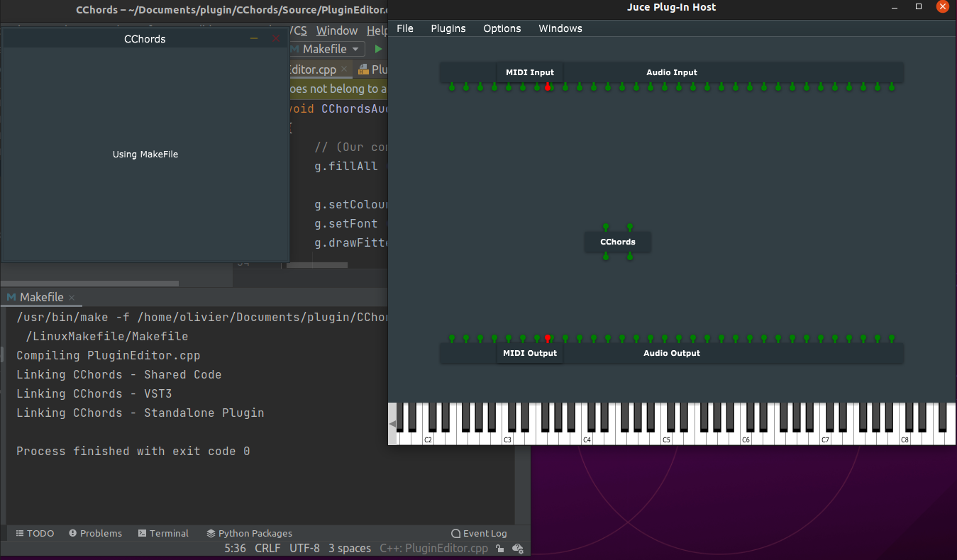Click 'Process finished with exit code 0'
The image size is (957, 560).
[133, 451]
